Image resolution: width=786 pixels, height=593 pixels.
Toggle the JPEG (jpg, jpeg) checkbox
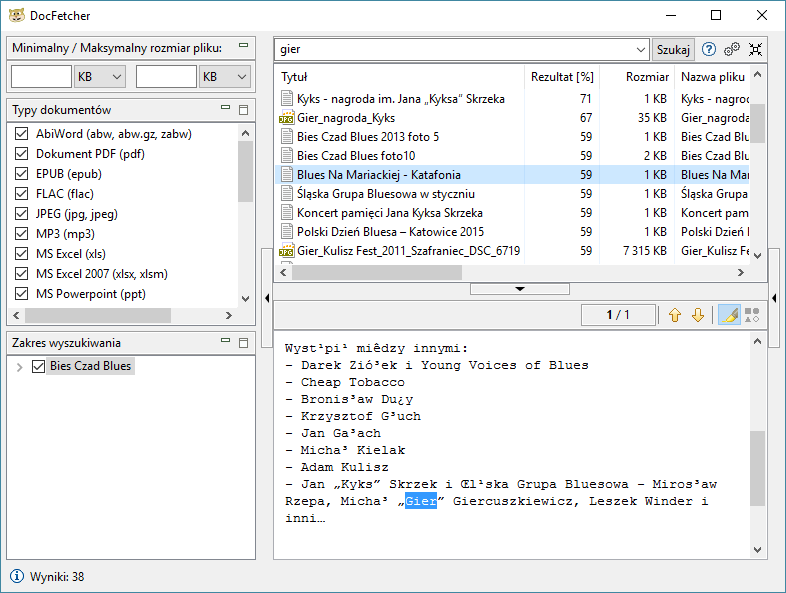tap(22, 214)
